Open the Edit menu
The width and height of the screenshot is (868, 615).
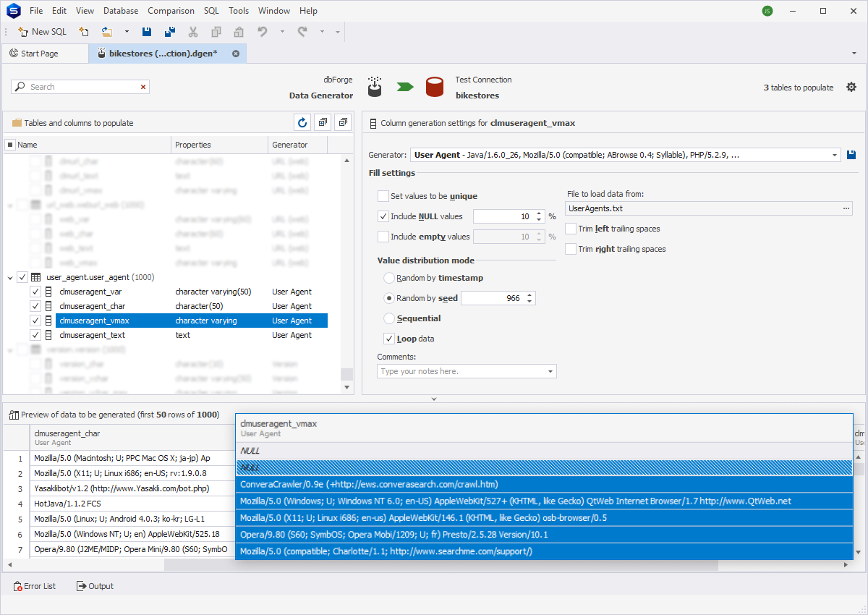coord(59,11)
